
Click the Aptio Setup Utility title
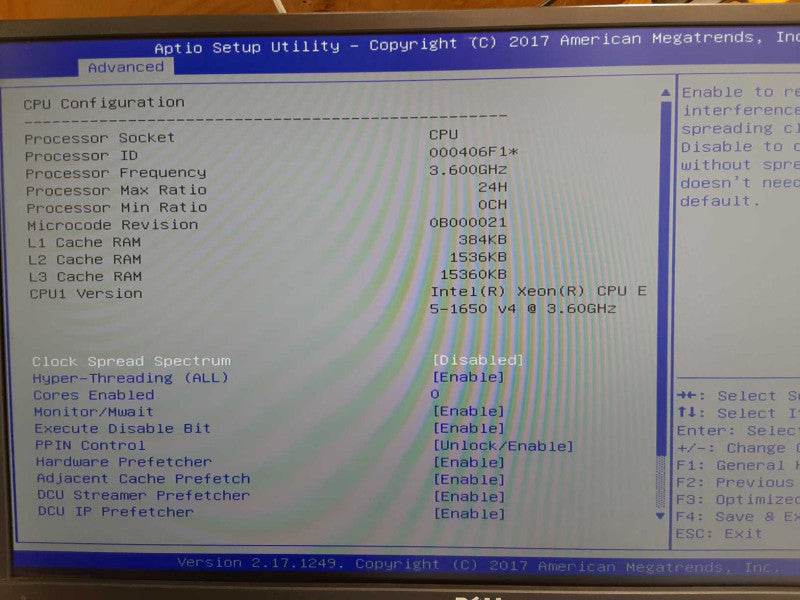247,47
